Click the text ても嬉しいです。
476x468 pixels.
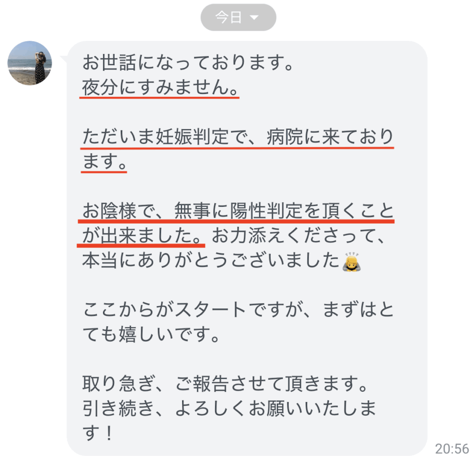click(151, 334)
